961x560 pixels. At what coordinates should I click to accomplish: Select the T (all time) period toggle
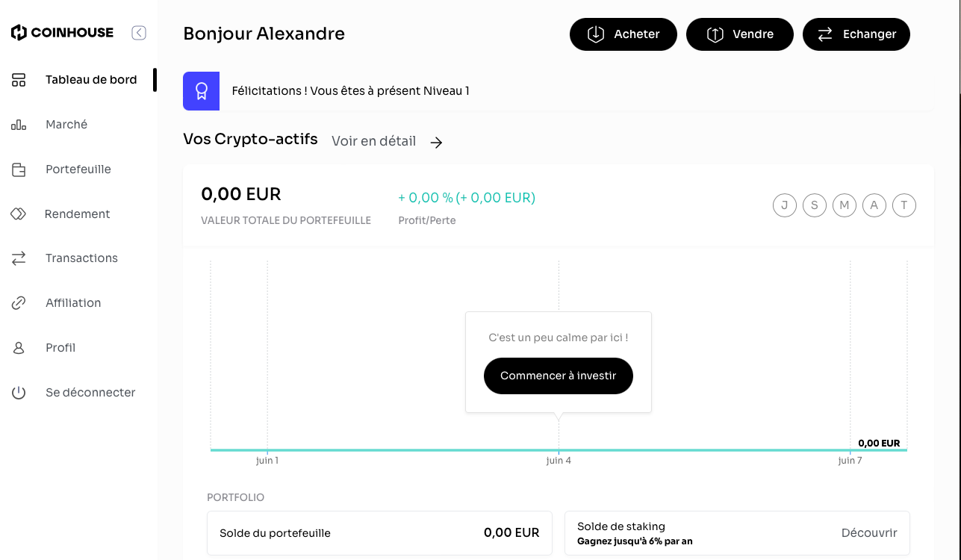coord(904,205)
